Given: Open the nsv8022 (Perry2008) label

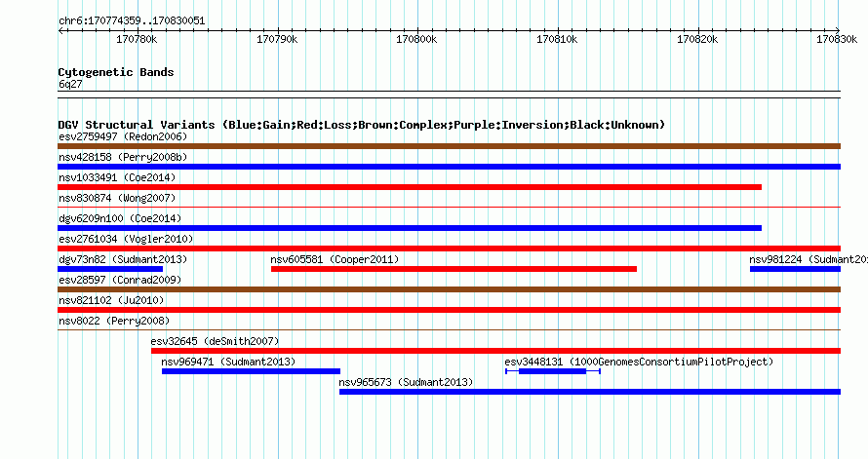Looking at the screenshot, I should coord(114,321).
